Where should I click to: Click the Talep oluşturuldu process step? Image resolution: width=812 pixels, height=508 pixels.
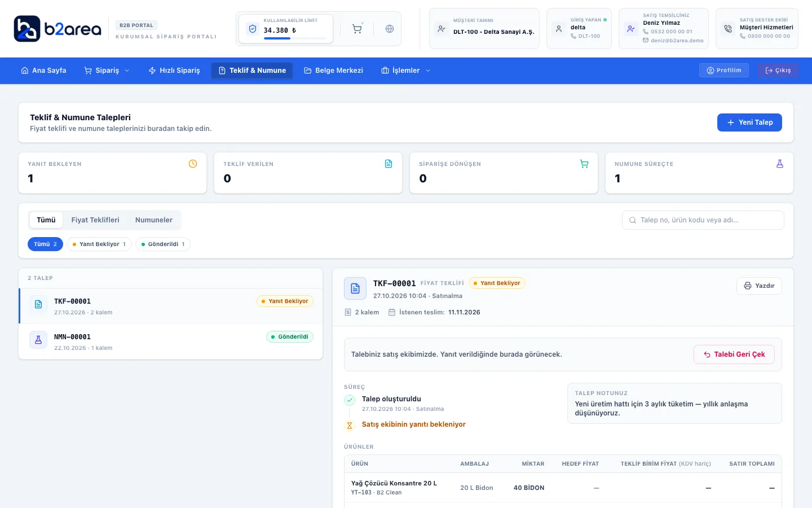click(x=391, y=399)
